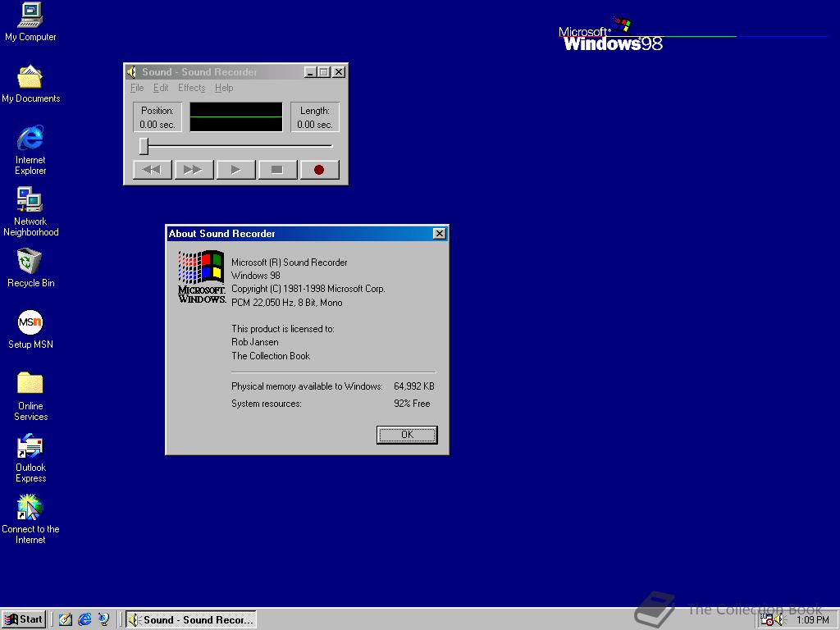Click the Stop button in Sound Recorder
This screenshot has width=840, height=630.
point(277,170)
